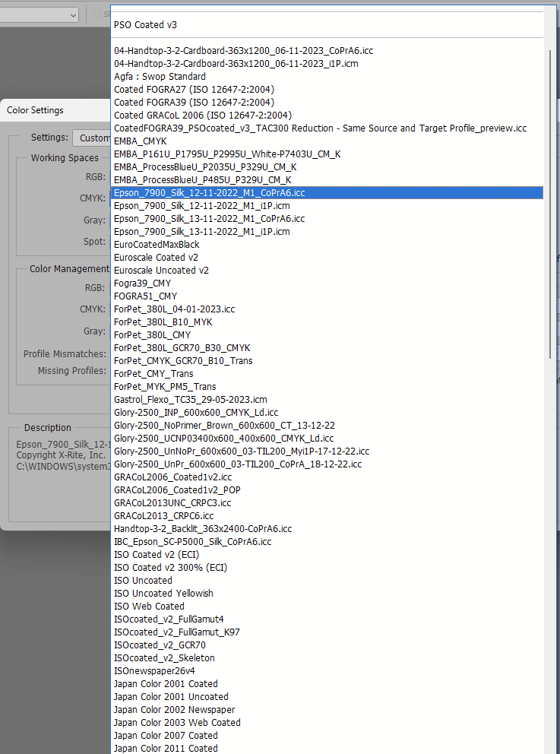Choose ForPet_380L_GCR70_B30_CMYK profile

(327, 348)
